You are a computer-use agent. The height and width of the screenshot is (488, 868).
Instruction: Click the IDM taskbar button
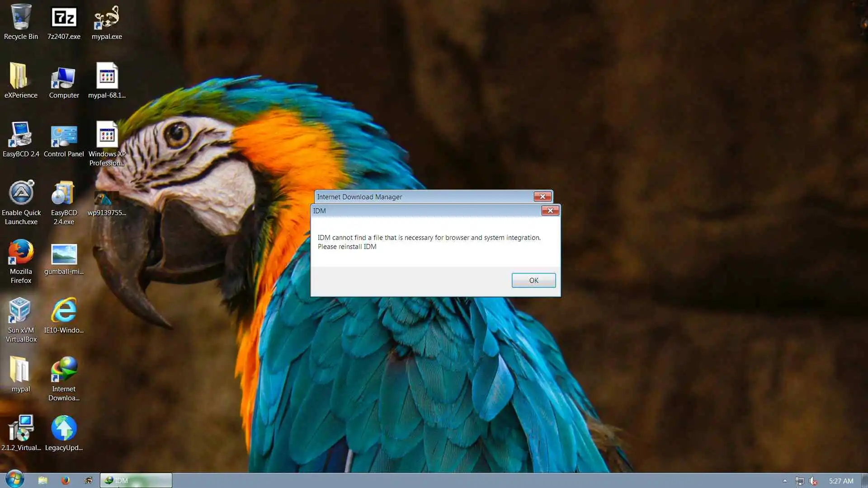point(136,480)
